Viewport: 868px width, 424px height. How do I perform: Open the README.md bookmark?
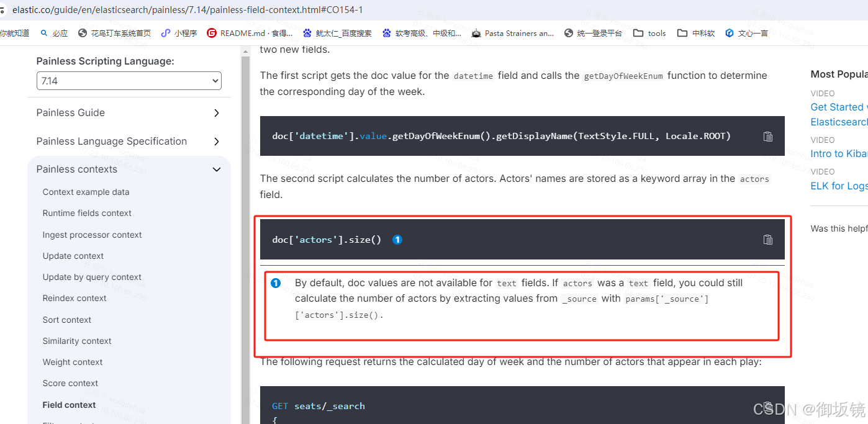pyautogui.click(x=250, y=34)
